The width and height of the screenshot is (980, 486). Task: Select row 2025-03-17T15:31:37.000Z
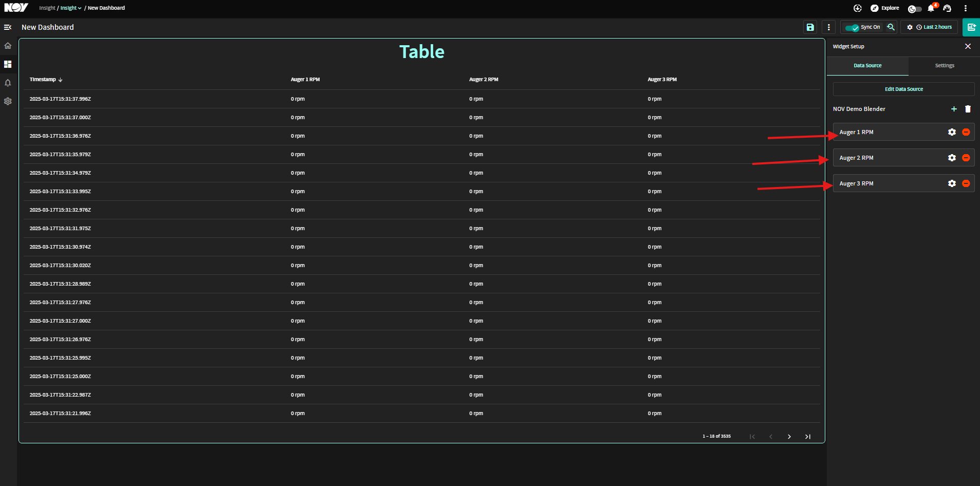[421, 118]
